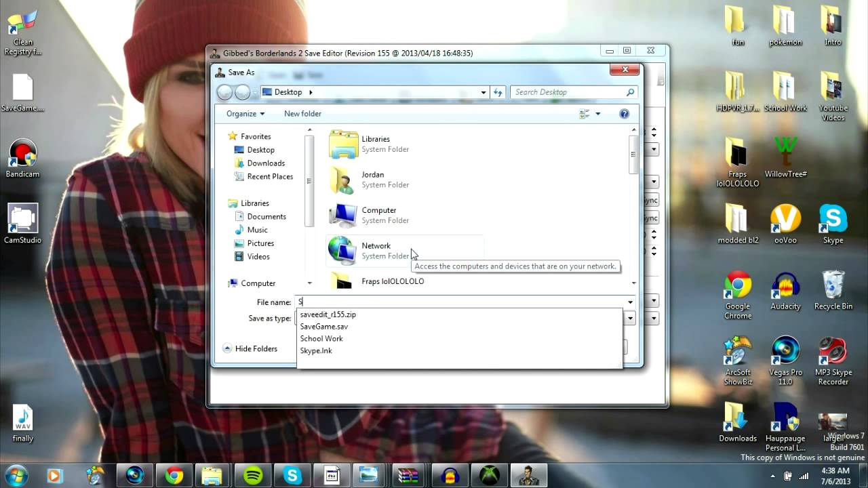Open the Computer system folder icon
The height and width of the screenshot is (488, 868).
pos(343,215)
